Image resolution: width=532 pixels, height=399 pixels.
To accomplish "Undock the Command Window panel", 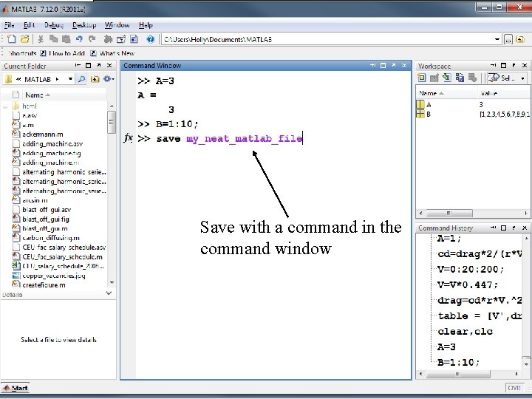I will click(x=394, y=65).
